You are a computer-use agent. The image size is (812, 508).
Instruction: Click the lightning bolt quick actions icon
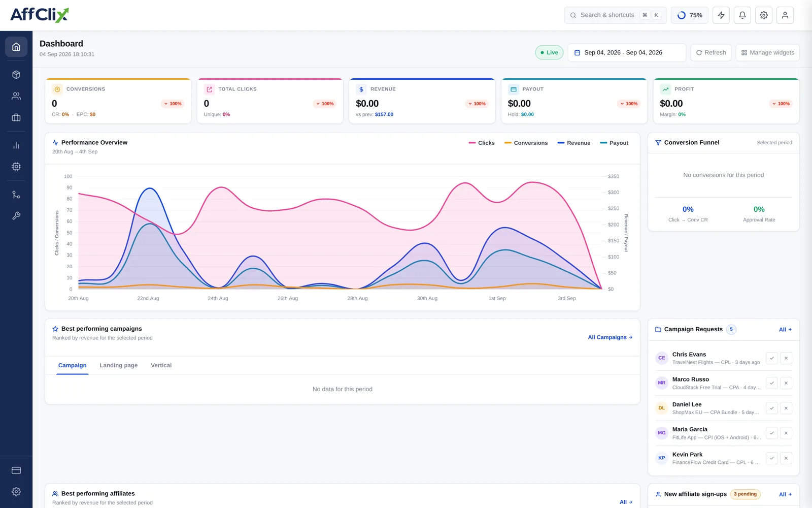[721, 15]
